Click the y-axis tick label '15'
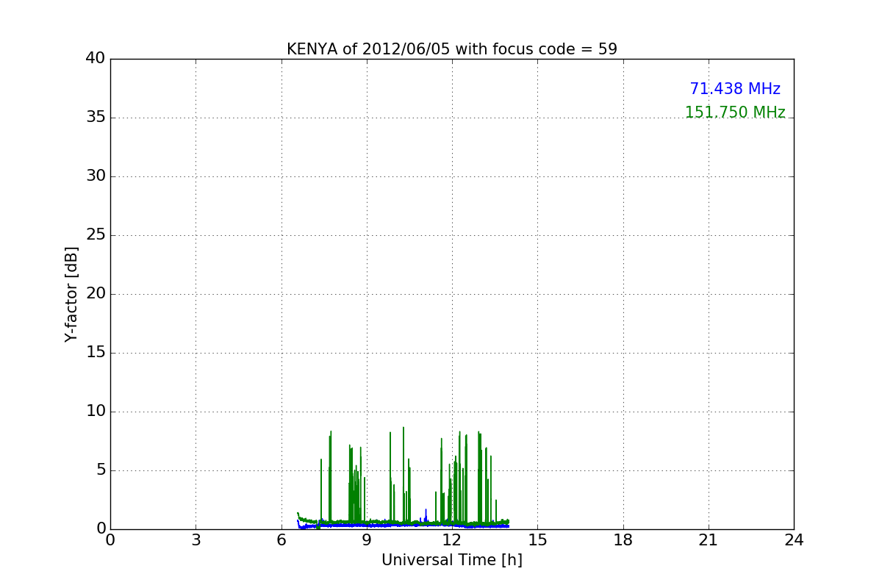The height and width of the screenshot is (588, 882). (x=96, y=353)
